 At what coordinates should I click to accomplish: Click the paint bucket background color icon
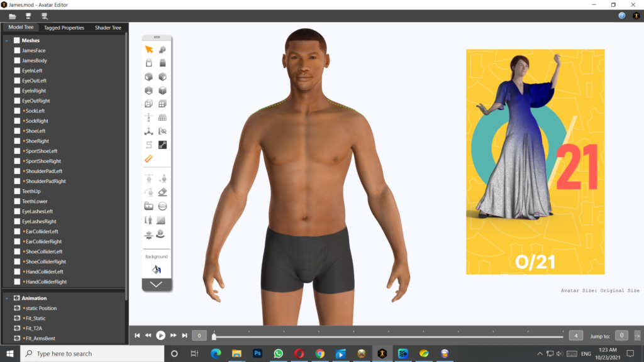click(156, 269)
